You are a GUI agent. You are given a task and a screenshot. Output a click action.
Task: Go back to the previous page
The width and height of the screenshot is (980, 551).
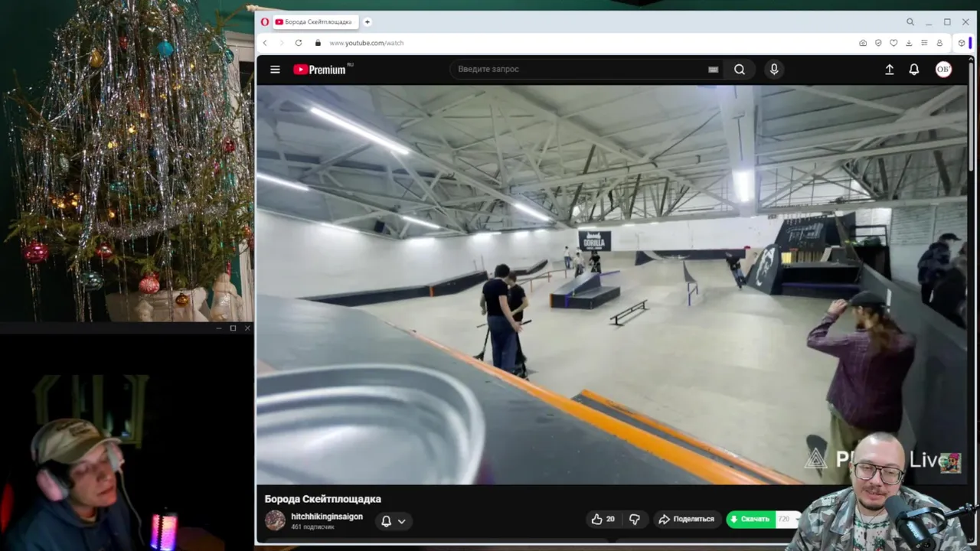click(x=265, y=43)
